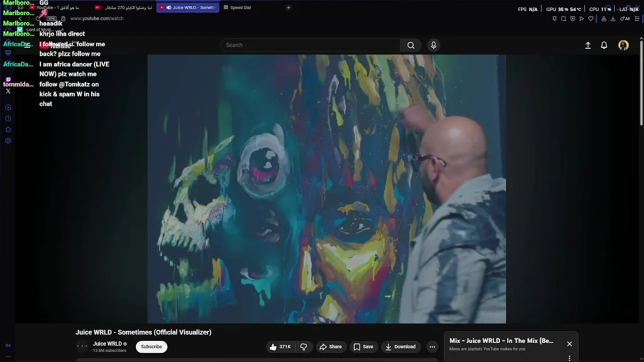Open the Mix panel three-dot options menu
This screenshot has height=362, width=644.
click(570, 358)
